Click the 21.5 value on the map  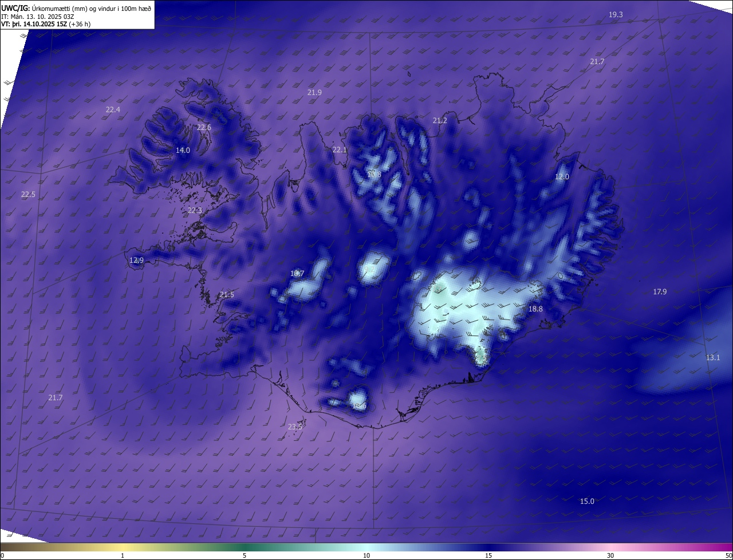(x=227, y=294)
